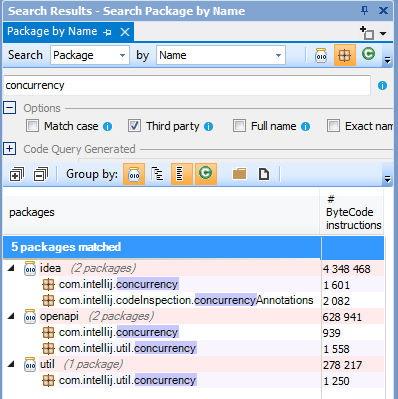Open the Name criteria dropdown
This screenshot has height=399, width=398.
coord(221,55)
